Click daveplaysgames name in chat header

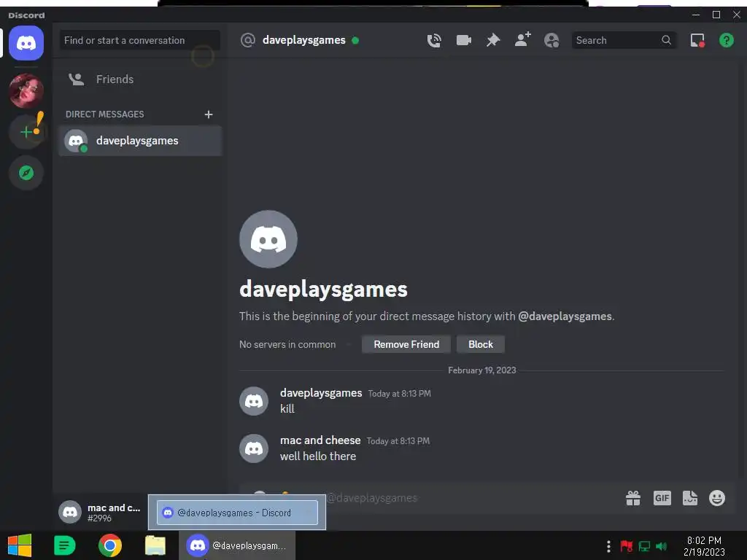click(304, 41)
